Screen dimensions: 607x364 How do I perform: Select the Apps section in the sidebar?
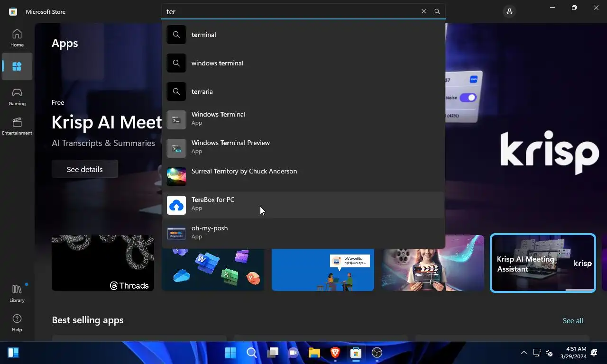pyautogui.click(x=17, y=66)
